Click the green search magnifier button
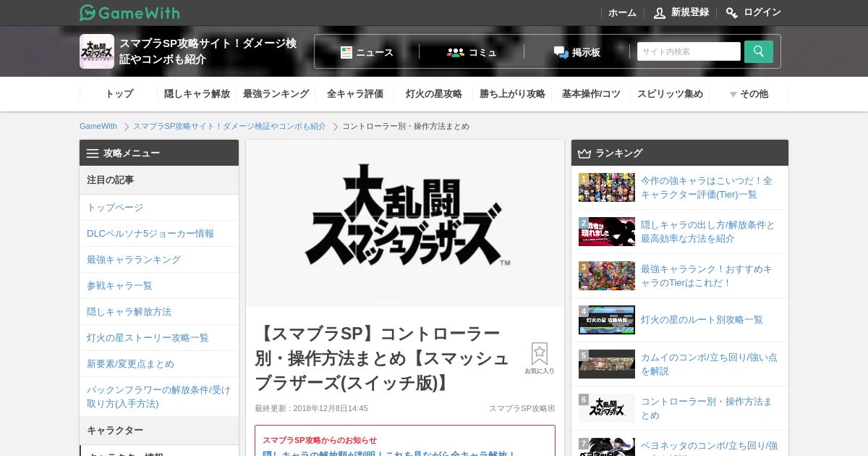The width and height of the screenshot is (868, 456). pyautogui.click(x=759, y=51)
